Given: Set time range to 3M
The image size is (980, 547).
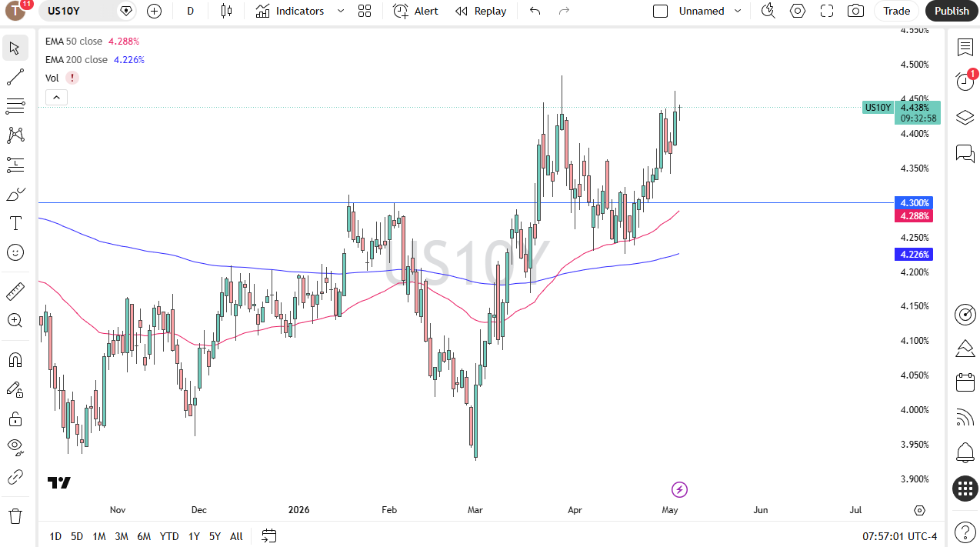Looking at the screenshot, I should 122,536.
